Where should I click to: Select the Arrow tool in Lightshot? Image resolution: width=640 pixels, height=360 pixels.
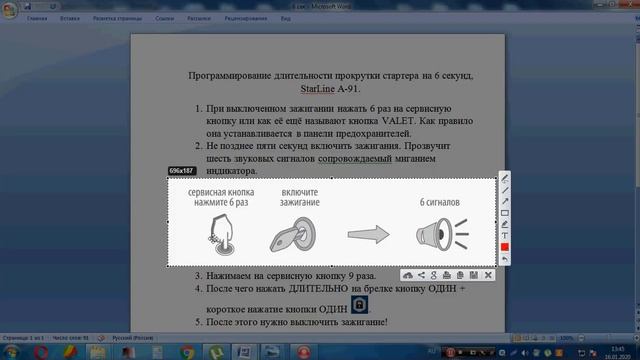[504, 201]
